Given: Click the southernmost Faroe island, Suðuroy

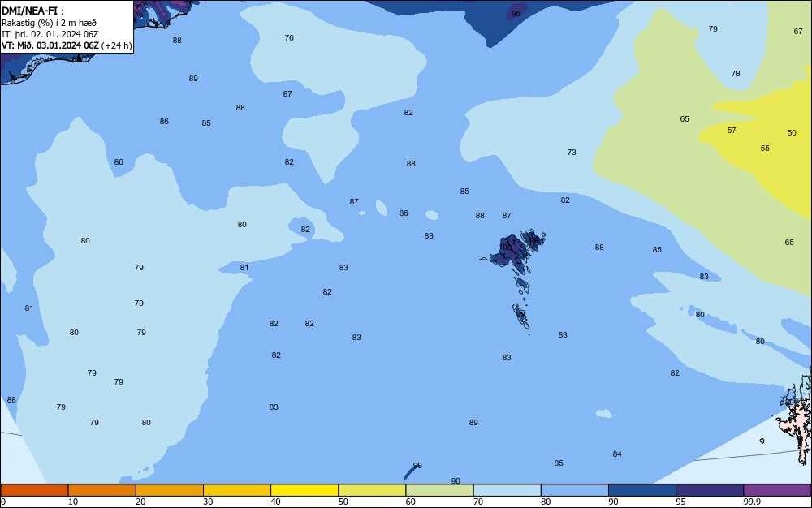Looking at the screenshot, I should pos(521,316).
